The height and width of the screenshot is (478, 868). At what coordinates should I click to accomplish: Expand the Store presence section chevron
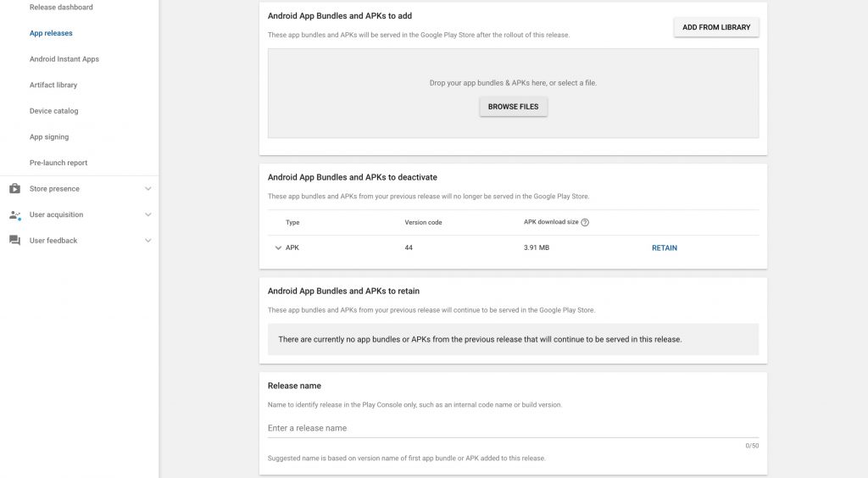point(147,189)
